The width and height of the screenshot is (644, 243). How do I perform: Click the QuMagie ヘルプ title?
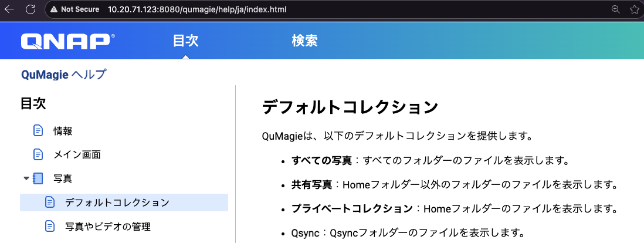(63, 75)
